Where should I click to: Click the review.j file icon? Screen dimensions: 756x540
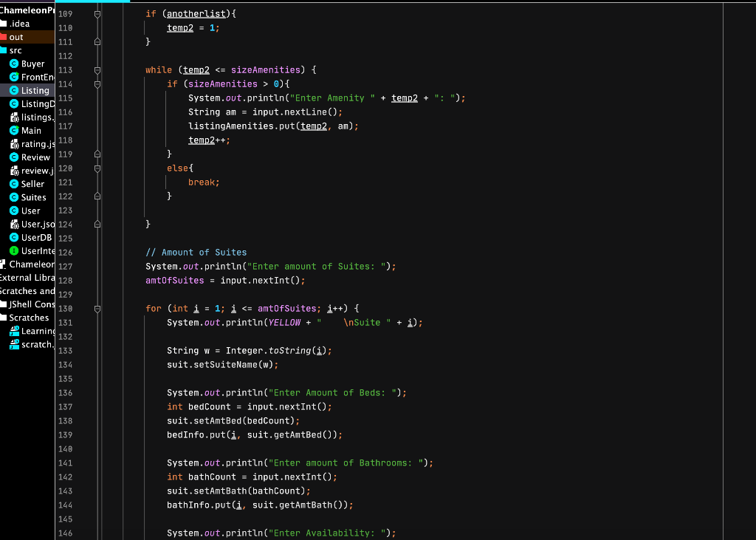[14, 171]
